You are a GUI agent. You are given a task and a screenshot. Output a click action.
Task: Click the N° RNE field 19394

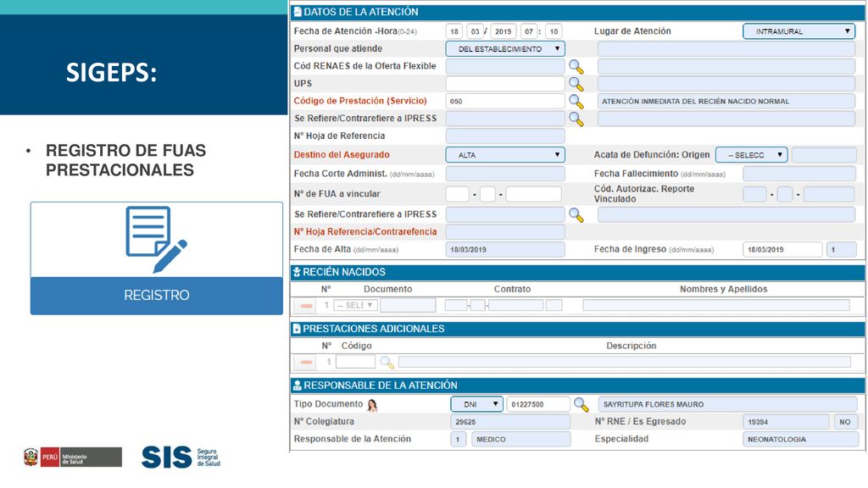pos(786,422)
